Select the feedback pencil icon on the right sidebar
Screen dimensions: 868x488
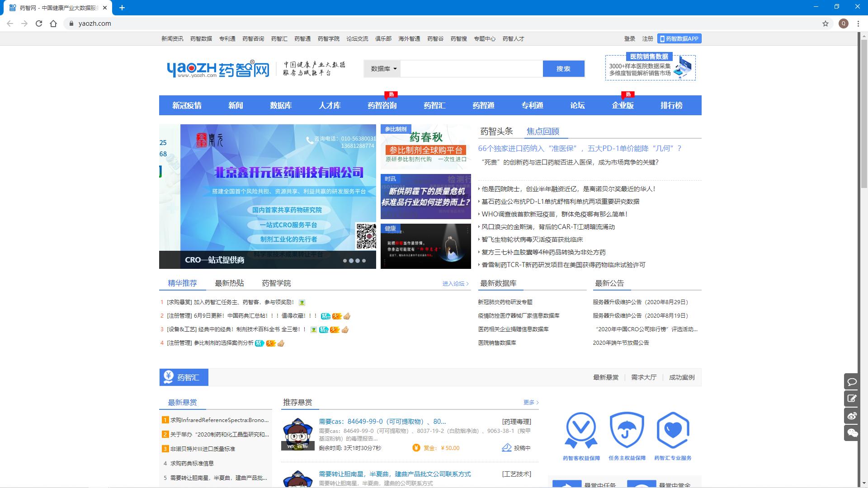(852, 399)
